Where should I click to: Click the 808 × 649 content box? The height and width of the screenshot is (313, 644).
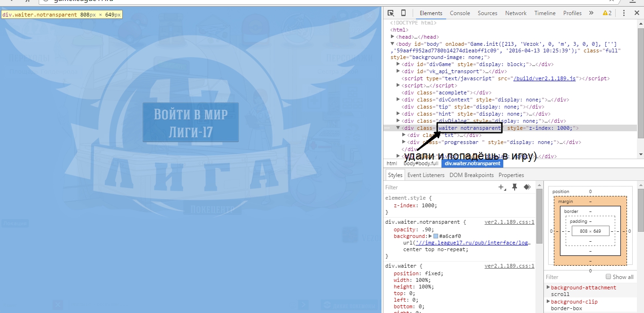[x=590, y=231]
